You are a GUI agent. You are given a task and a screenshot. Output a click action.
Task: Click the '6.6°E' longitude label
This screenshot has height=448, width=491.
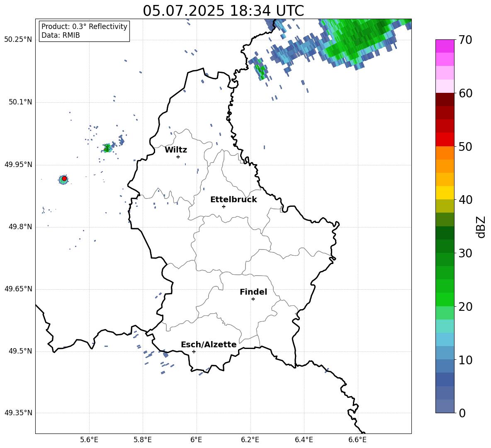click(357, 440)
